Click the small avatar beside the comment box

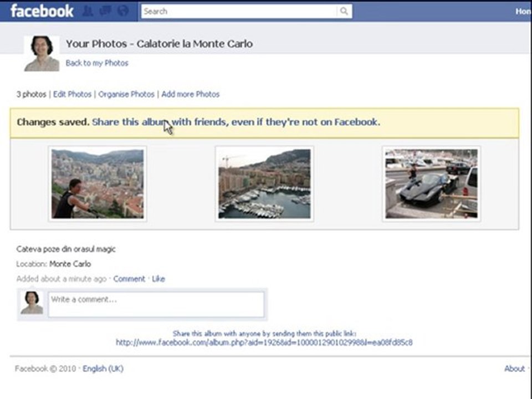click(32, 303)
